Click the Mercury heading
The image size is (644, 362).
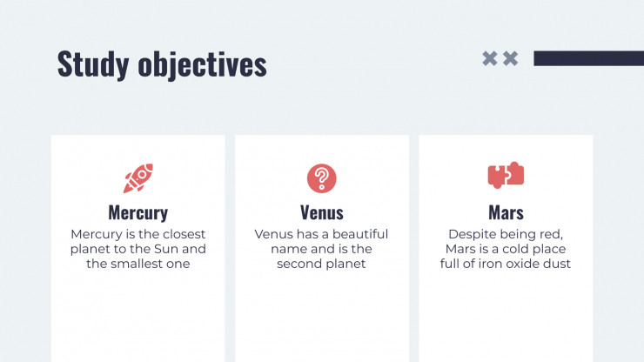138,213
